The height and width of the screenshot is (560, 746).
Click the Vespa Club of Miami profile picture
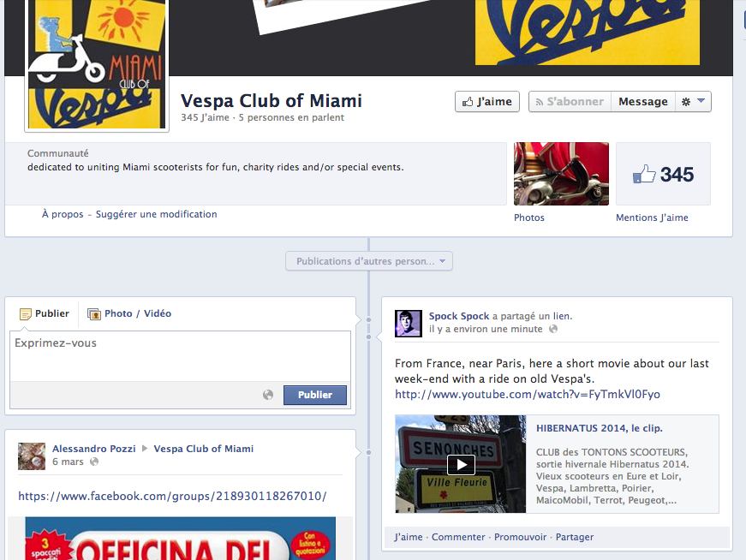click(97, 64)
